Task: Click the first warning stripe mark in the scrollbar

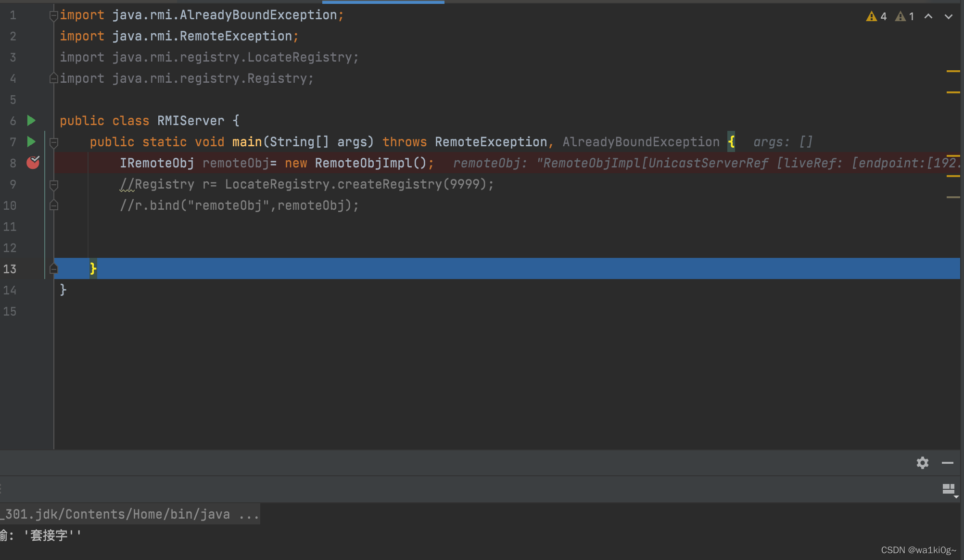Action: (953, 71)
